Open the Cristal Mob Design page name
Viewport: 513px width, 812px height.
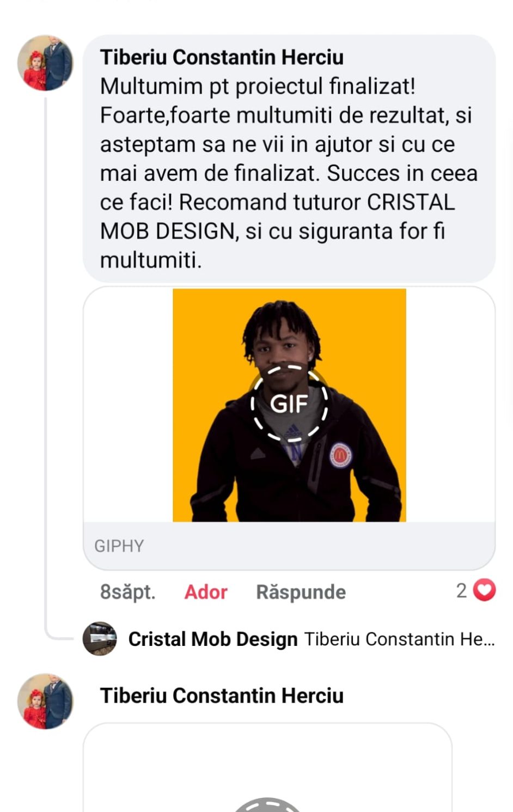(x=213, y=639)
